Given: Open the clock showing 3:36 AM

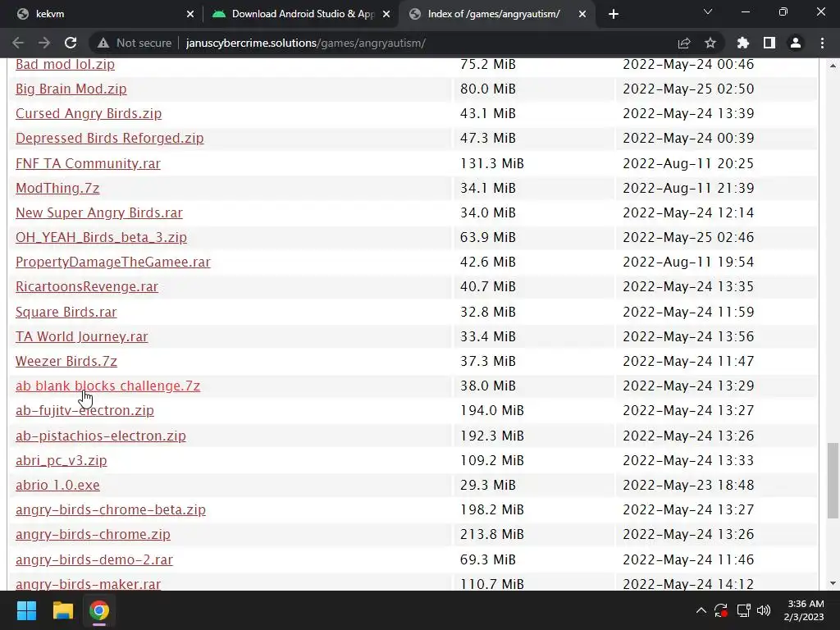Looking at the screenshot, I should click(x=805, y=610).
